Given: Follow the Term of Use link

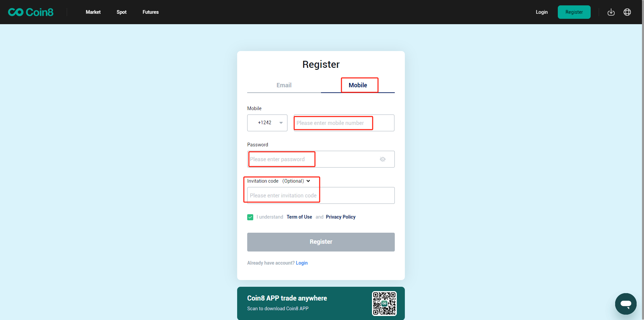Looking at the screenshot, I should point(299,217).
